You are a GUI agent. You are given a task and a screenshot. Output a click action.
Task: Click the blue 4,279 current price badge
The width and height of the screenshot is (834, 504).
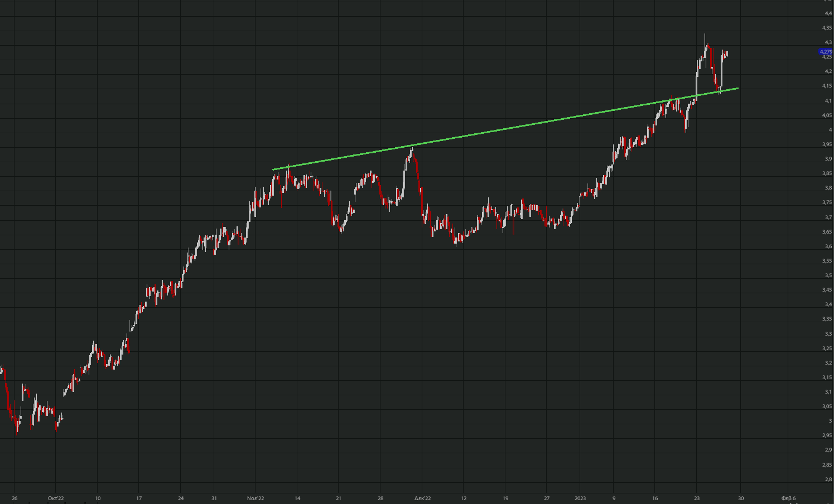point(826,52)
